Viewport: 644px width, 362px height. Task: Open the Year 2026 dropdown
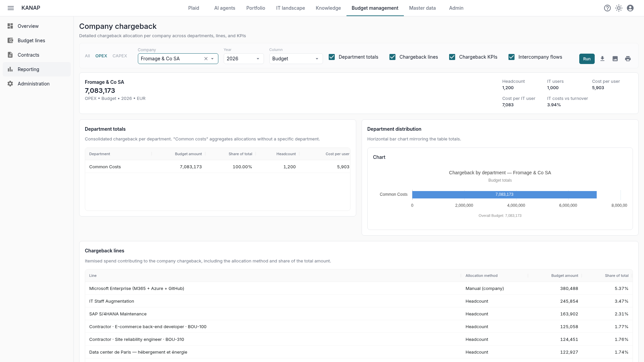[244, 59]
